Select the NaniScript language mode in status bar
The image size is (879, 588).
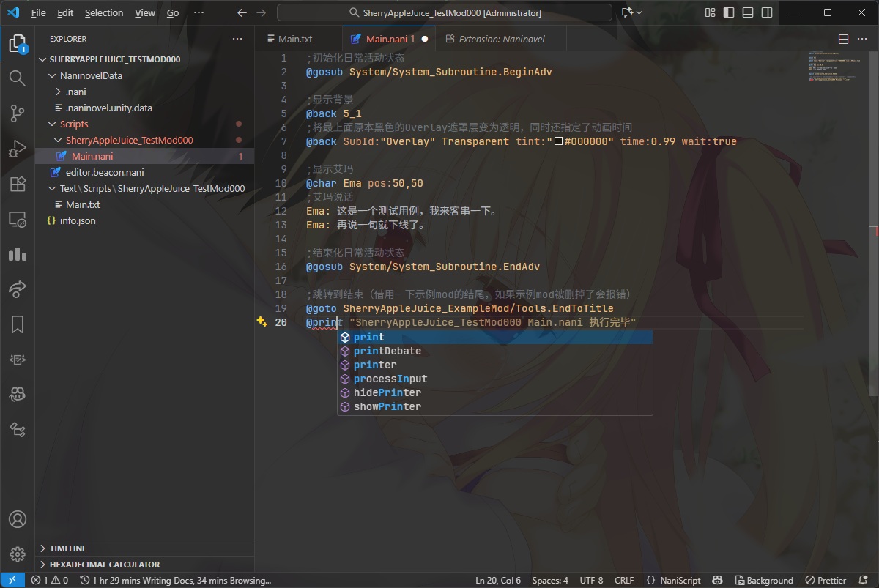[x=673, y=580]
